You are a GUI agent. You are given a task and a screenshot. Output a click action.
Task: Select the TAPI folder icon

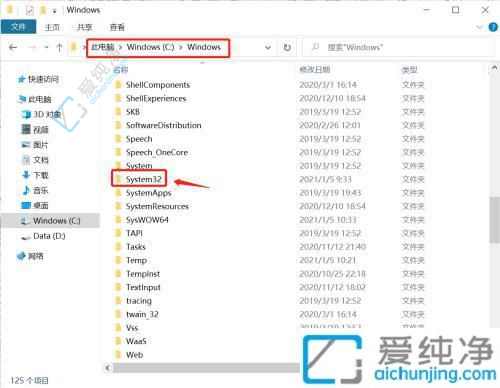pyautogui.click(x=118, y=233)
